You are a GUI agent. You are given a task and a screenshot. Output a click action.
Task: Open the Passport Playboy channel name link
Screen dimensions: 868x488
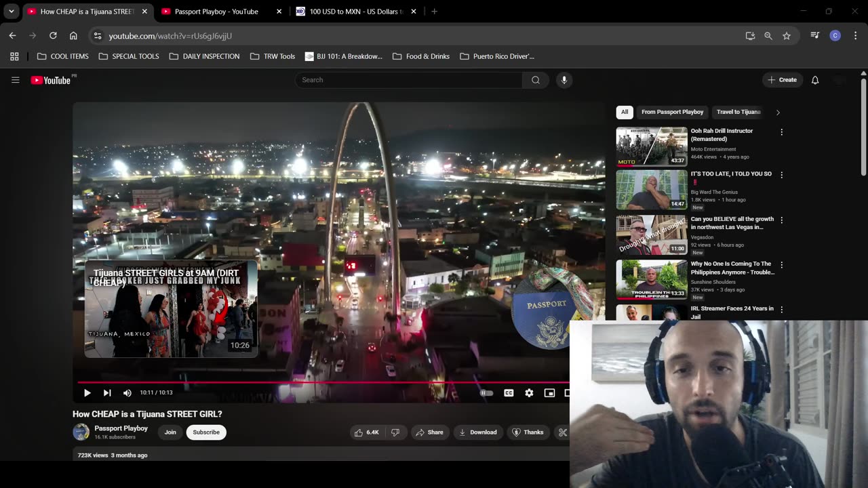(121, 428)
